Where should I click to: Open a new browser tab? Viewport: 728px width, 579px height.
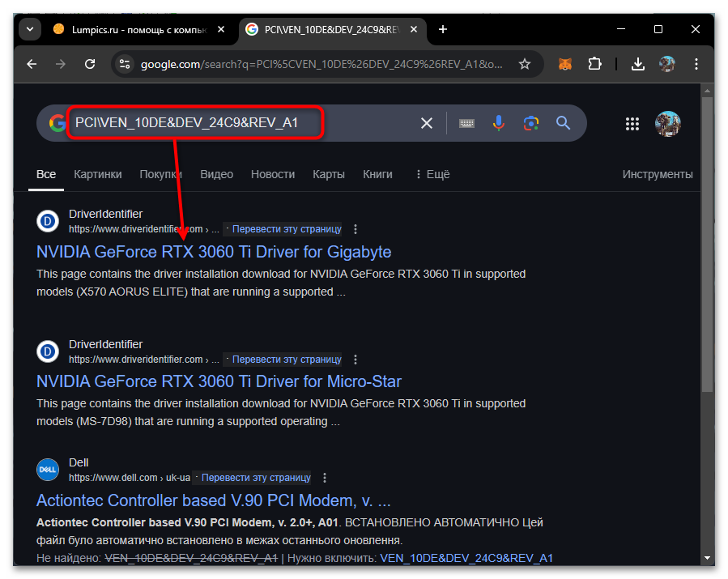click(x=443, y=29)
